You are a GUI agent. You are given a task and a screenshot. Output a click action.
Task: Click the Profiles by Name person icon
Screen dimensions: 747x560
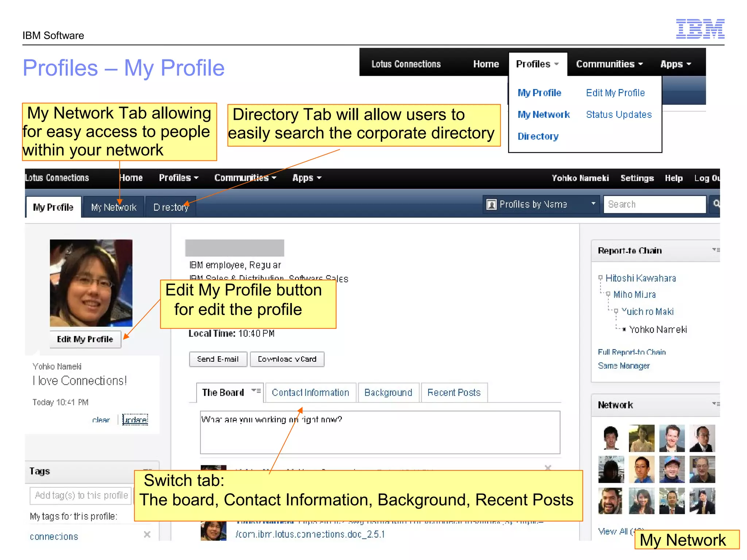click(491, 205)
